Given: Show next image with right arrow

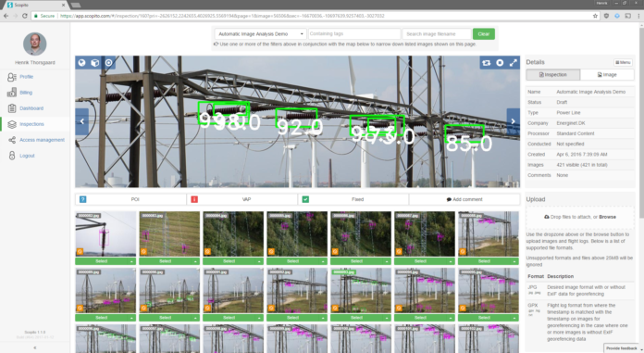Looking at the screenshot, I should pos(514,121).
